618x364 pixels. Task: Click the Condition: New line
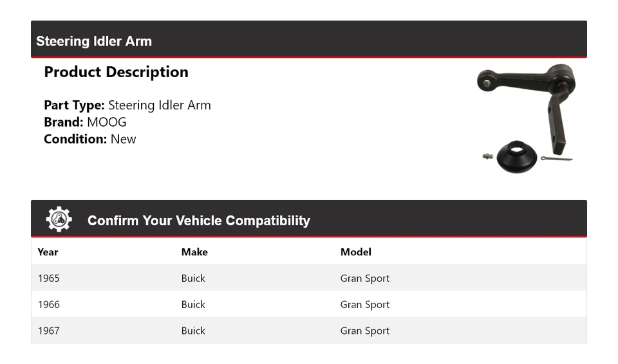pos(90,139)
